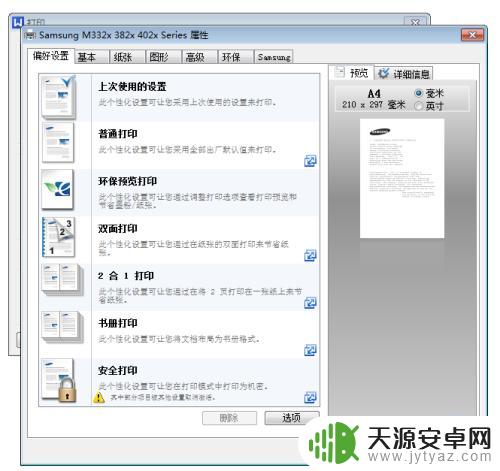Select the 英寸 radio button

click(418, 106)
